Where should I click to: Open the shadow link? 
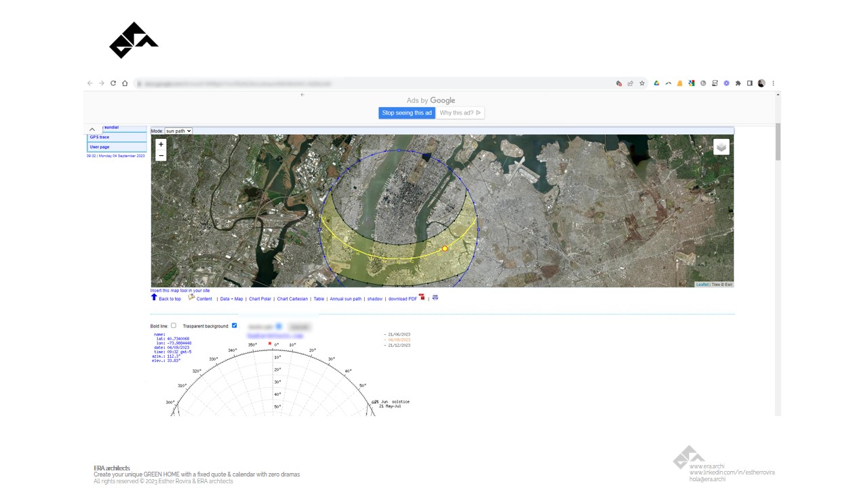click(x=375, y=299)
